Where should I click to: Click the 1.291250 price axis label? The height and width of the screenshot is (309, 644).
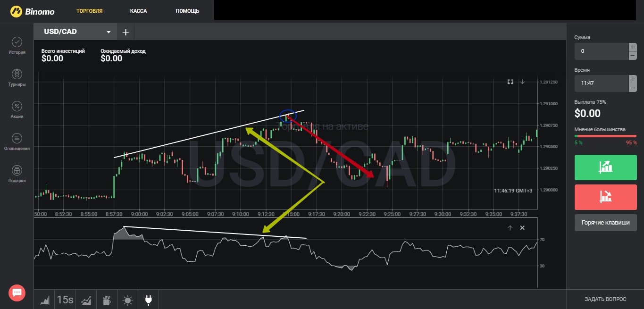[549, 82]
